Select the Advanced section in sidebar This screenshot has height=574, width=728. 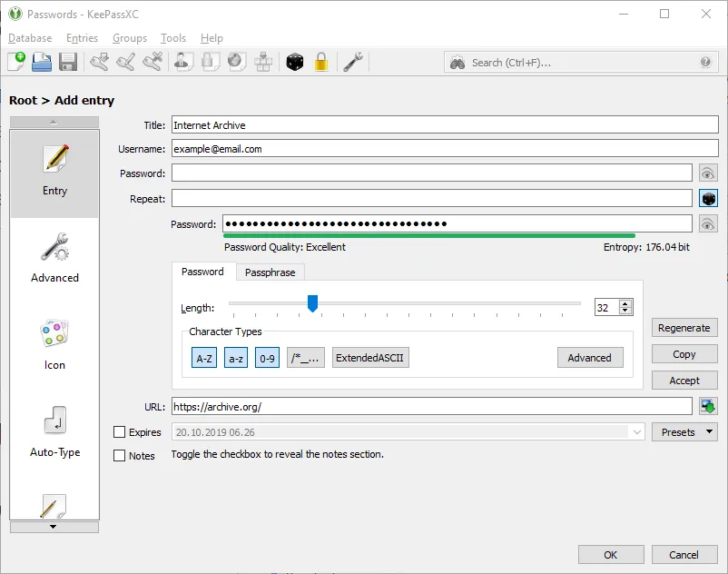(x=54, y=258)
